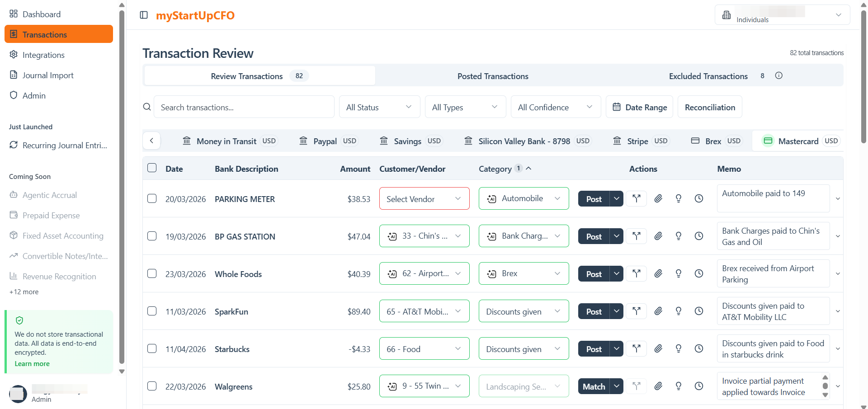Sort by the Category column header
868x409 pixels.
click(x=505, y=169)
